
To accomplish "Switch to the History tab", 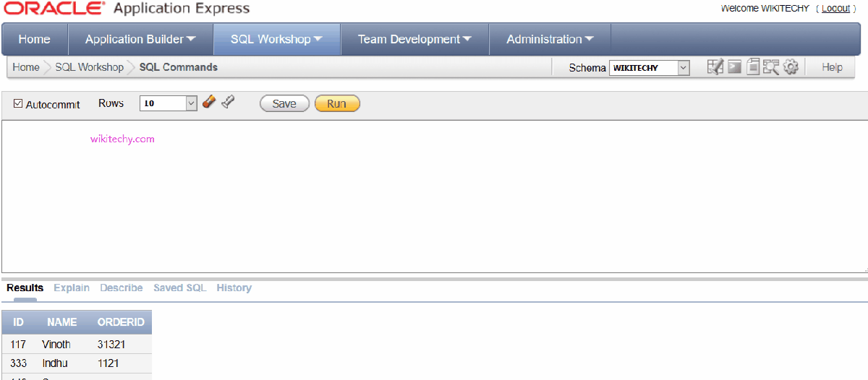I will [x=234, y=288].
